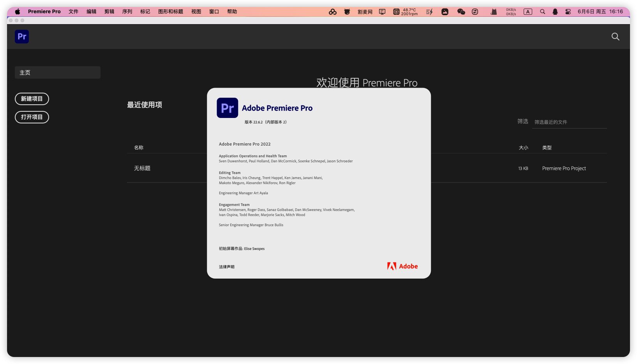This screenshot has width=637, height=364.
Task: Open the Apple menu
Action: click(x=18, y=12)
